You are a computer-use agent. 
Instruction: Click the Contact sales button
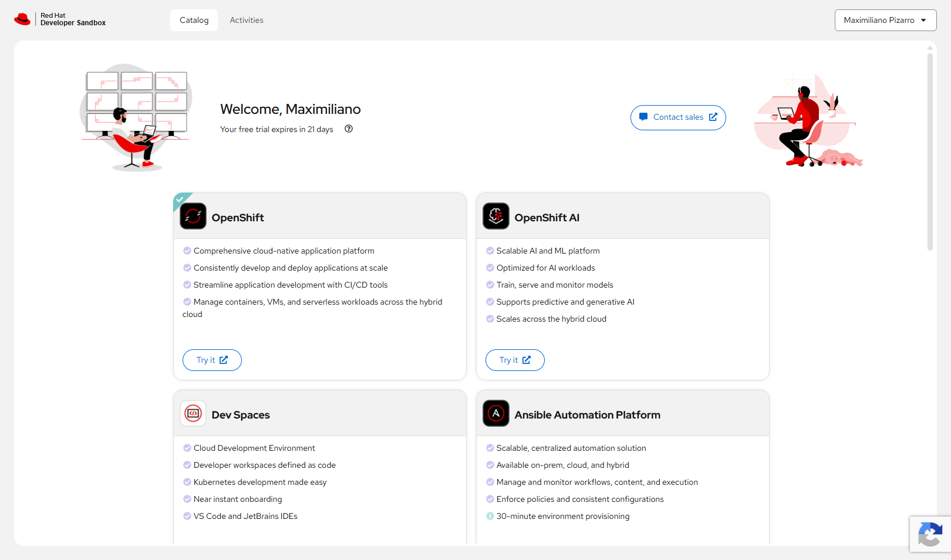(x=678, y=117)
